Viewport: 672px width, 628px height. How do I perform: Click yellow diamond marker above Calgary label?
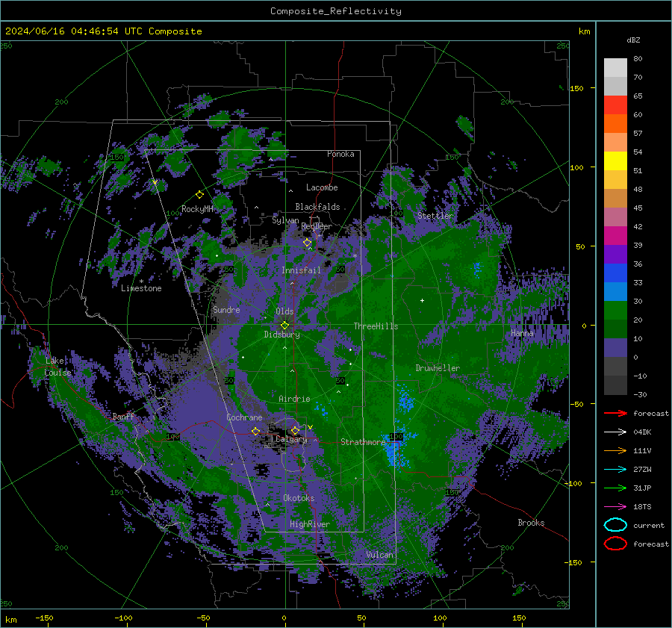(x=295, y=430)
